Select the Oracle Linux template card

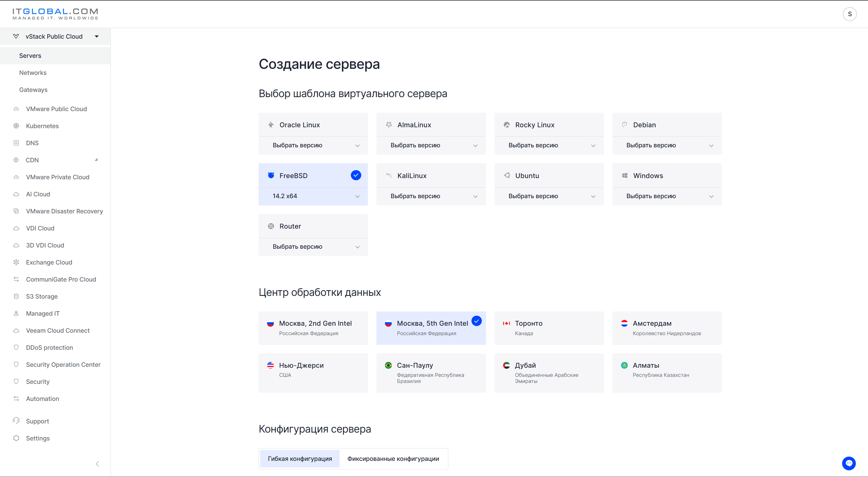tap(313, 125)
